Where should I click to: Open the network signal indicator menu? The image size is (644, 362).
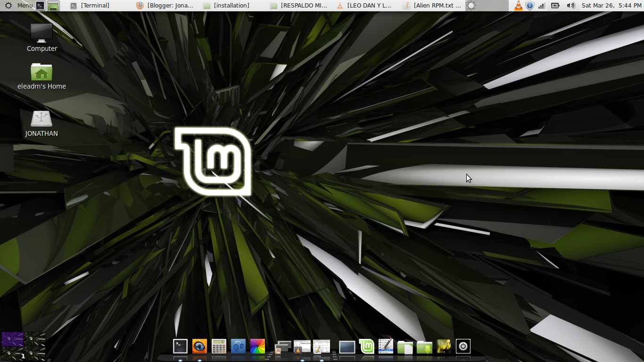pos(542,6)
